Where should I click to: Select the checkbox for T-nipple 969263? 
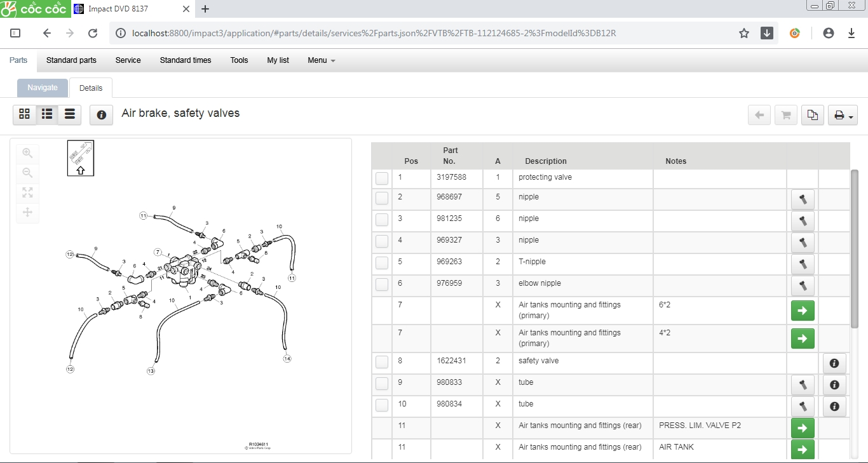pyautogui.click(x=382, y=262)
